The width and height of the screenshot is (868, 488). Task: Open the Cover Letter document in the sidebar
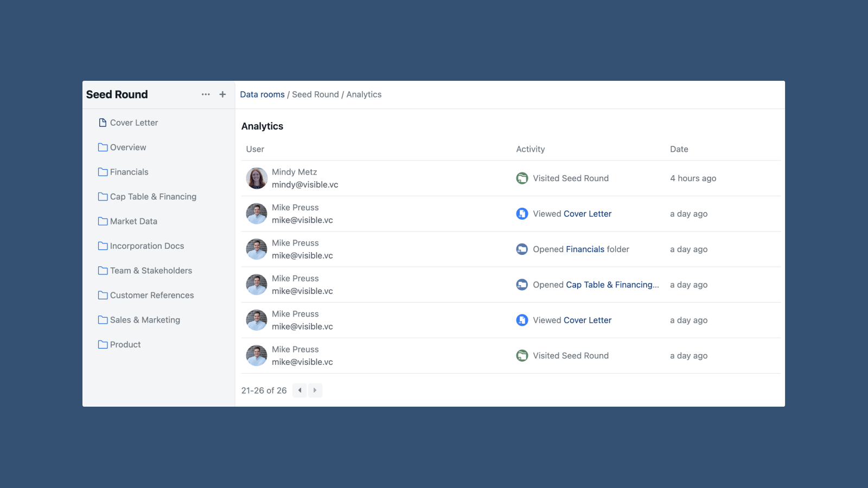tap(128, 123)
